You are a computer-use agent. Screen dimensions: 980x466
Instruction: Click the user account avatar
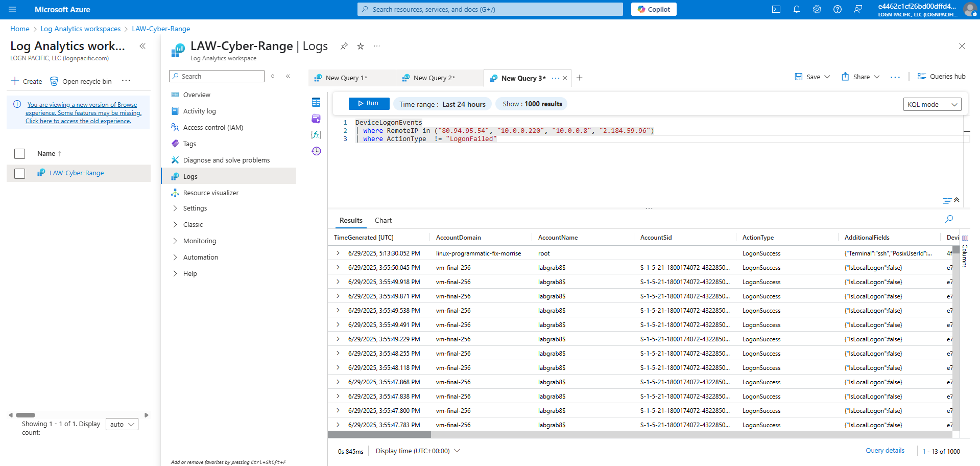pos(970,9)
